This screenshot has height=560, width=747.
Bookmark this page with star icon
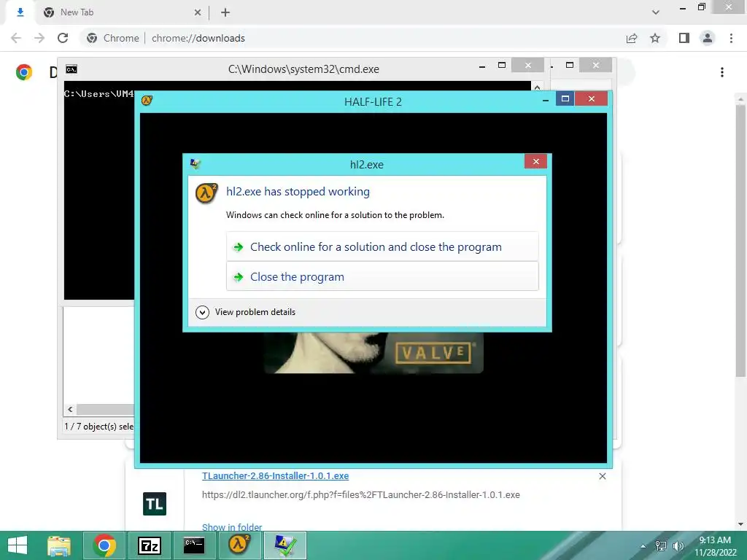tap(655, 38)
